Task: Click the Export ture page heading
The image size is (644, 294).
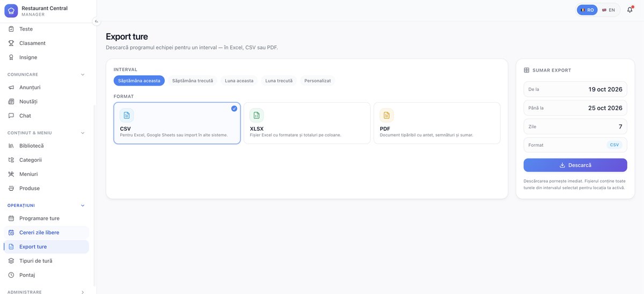Action: [127, 37]
